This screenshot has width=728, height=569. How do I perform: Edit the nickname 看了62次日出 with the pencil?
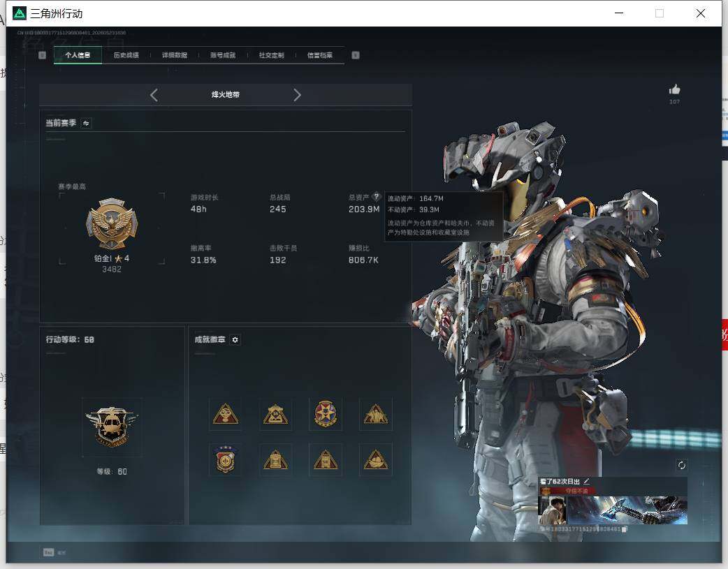(x=586, y=481)
